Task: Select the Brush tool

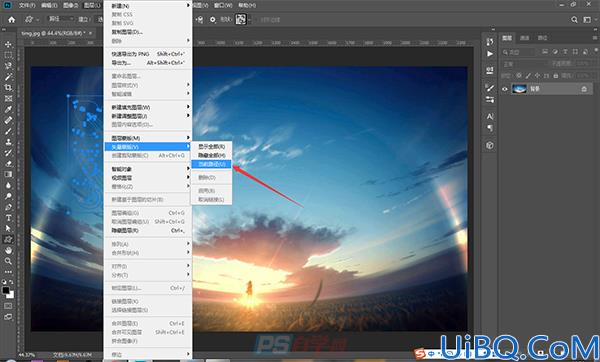Action: (x=8, y=131)
